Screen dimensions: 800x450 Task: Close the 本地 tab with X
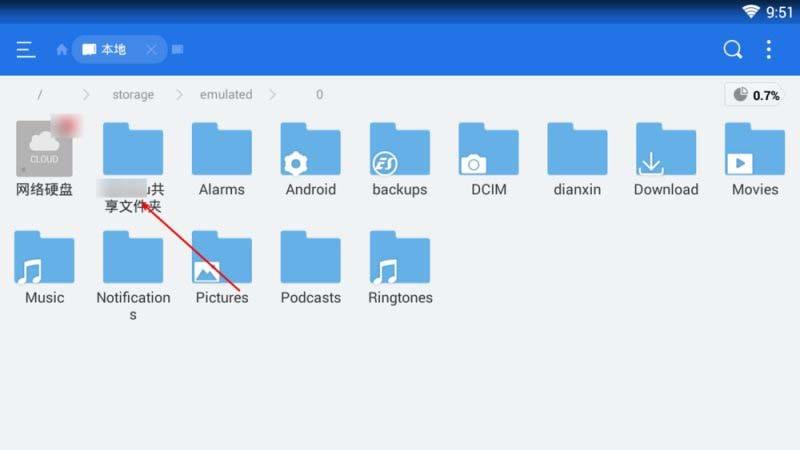151,50
